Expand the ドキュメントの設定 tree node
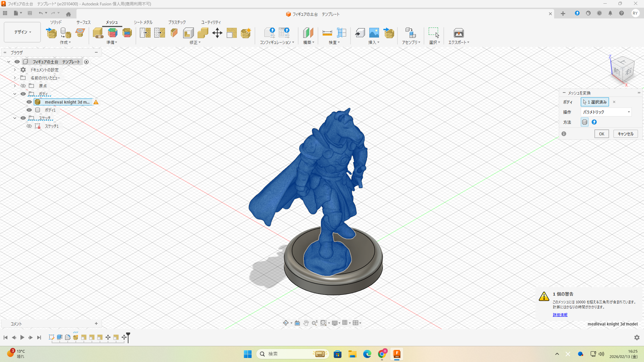 [x=15, y=70]
